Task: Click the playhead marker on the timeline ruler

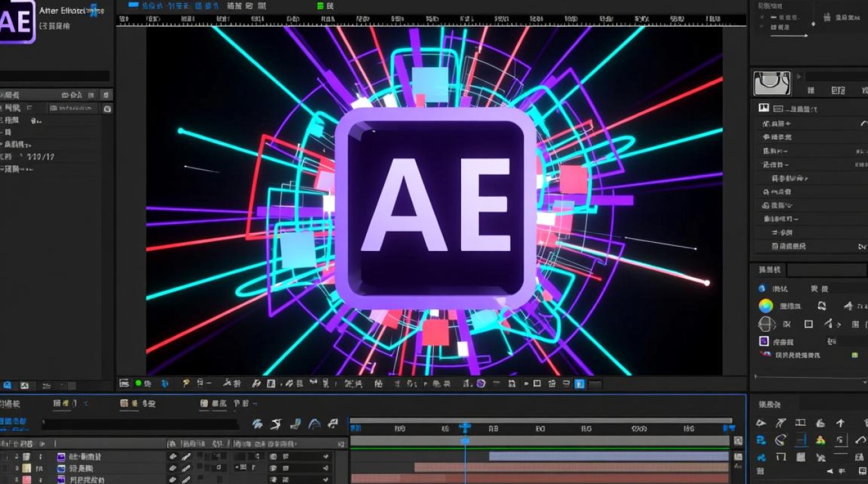Action: coord(464,427)
